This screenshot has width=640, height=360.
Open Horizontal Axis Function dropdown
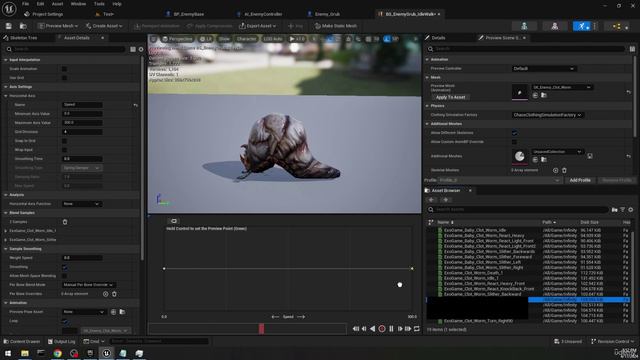click(81, 204)
